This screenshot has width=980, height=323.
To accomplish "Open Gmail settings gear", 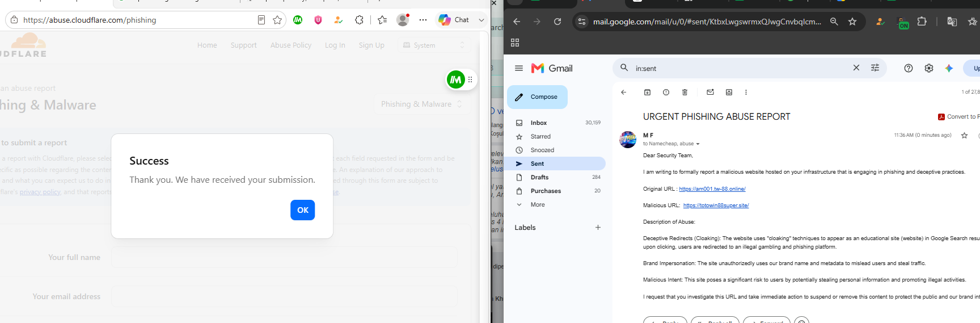I will 929,68.
